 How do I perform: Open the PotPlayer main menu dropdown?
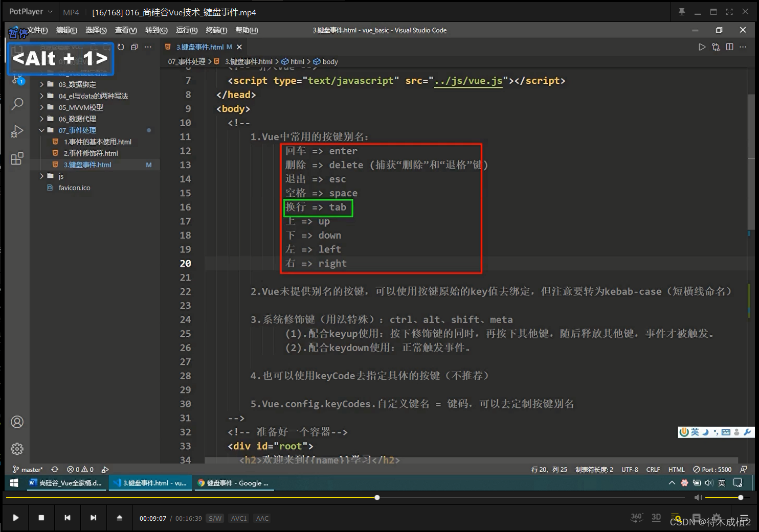click(x=31, y=11)
